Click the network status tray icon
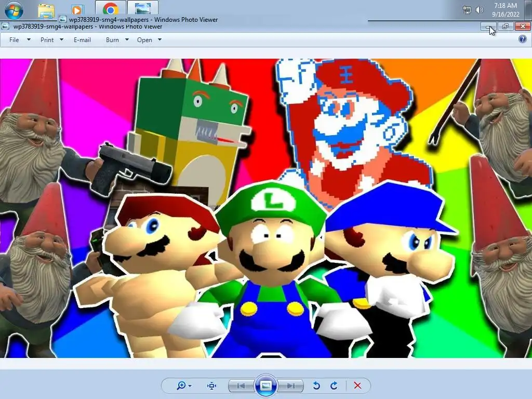 (467, 10)
